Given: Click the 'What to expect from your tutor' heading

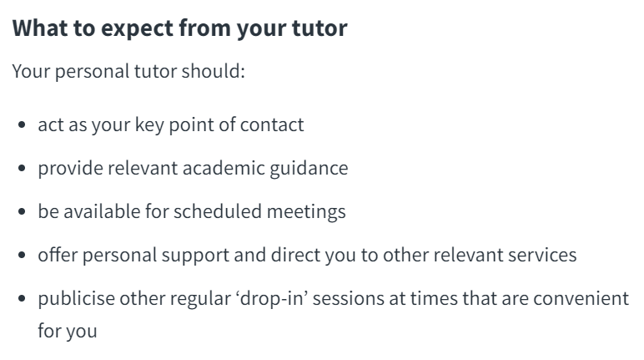Looking at the screenshot, I should [180, 28].
